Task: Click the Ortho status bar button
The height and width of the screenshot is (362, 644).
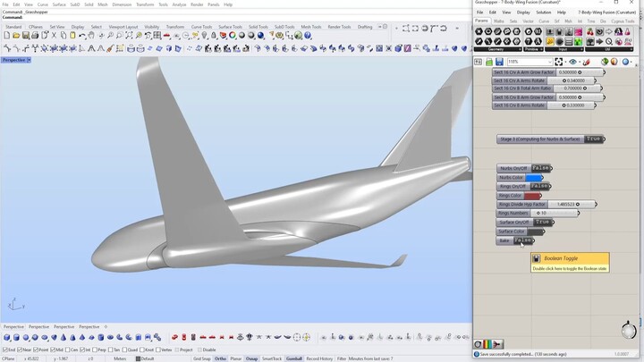Action: click(x=220, y=358)
